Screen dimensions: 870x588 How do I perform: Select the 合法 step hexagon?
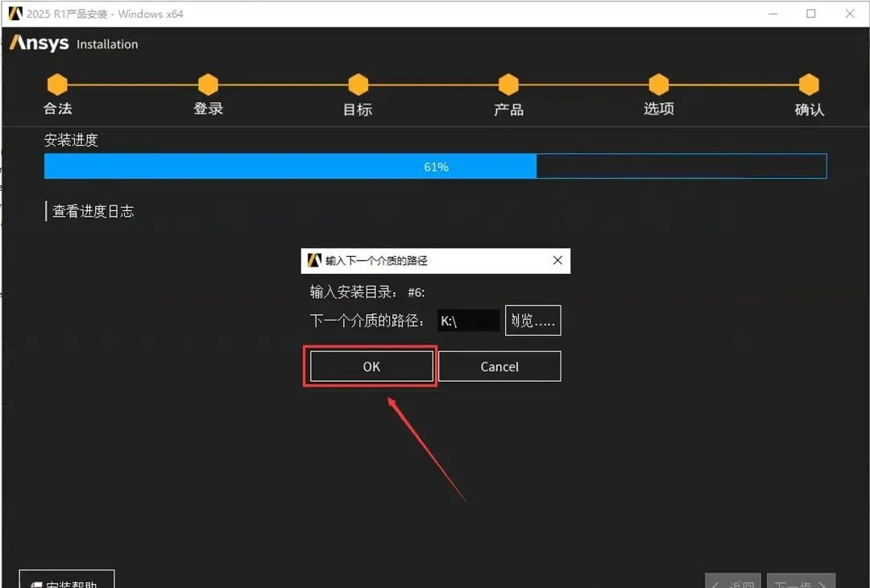click(x=57, y=85)
